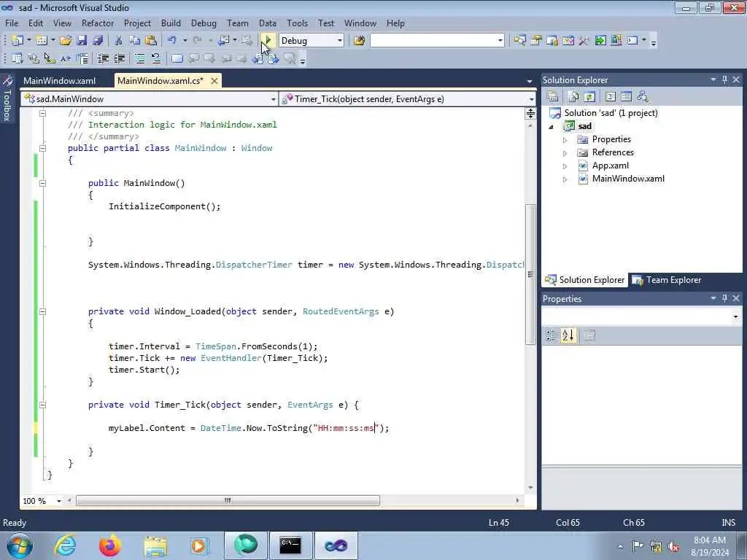Open the Debug menu
The width and height of the screenshot is (747, 560).
point(204,23)
